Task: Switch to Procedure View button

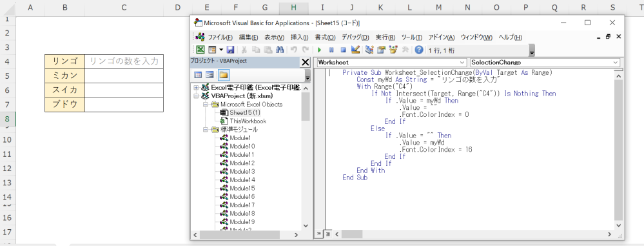Action: point(318,234)
